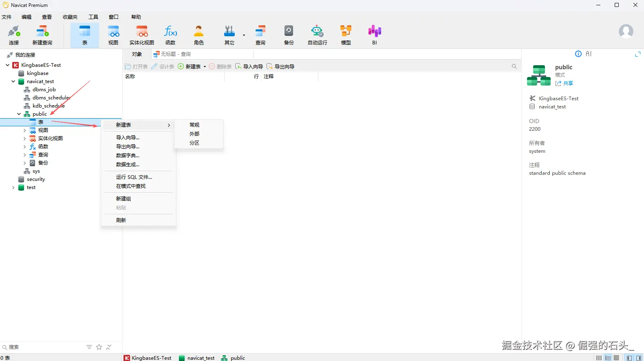
Task: Open the 收藏夹 (Favorites) menu
Action: (x=70, y=17)
